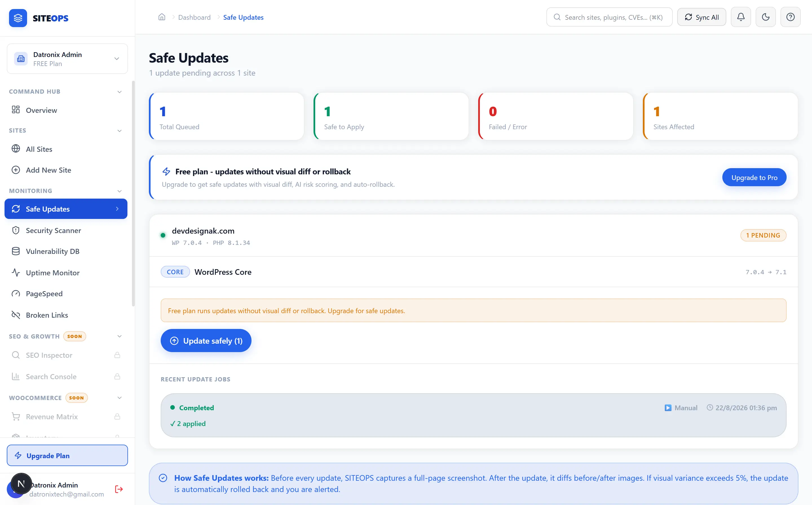The width and height of the screenshot is (812, 505).
Task: Click the Add New Site plus icon
Action: click(x=16, y=170)
